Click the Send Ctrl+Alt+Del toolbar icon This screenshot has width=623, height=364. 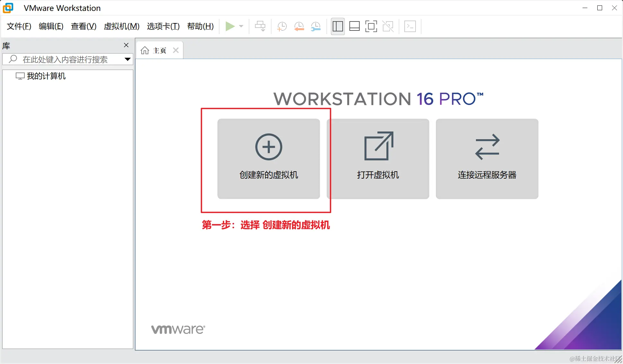click(x=260, y=26)
